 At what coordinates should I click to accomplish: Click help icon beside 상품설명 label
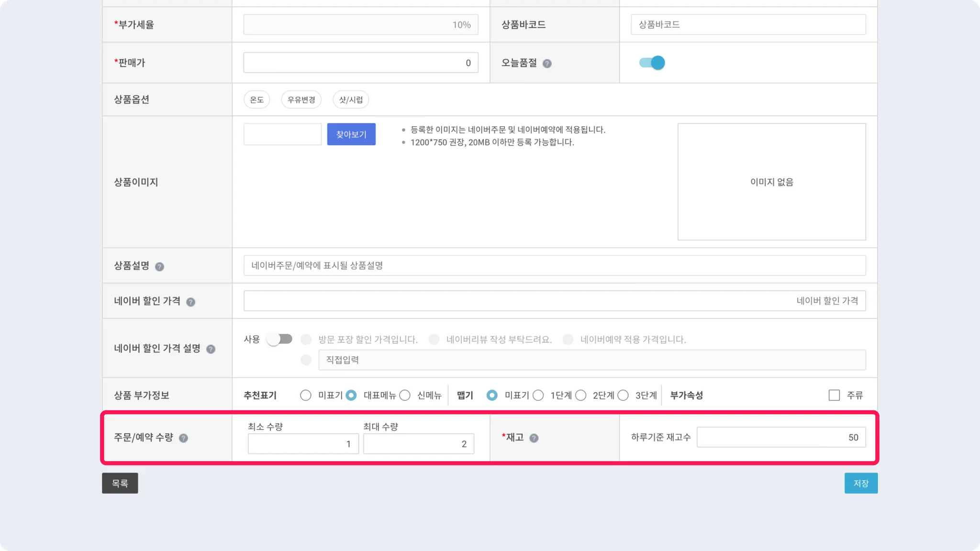coord(159,267)
